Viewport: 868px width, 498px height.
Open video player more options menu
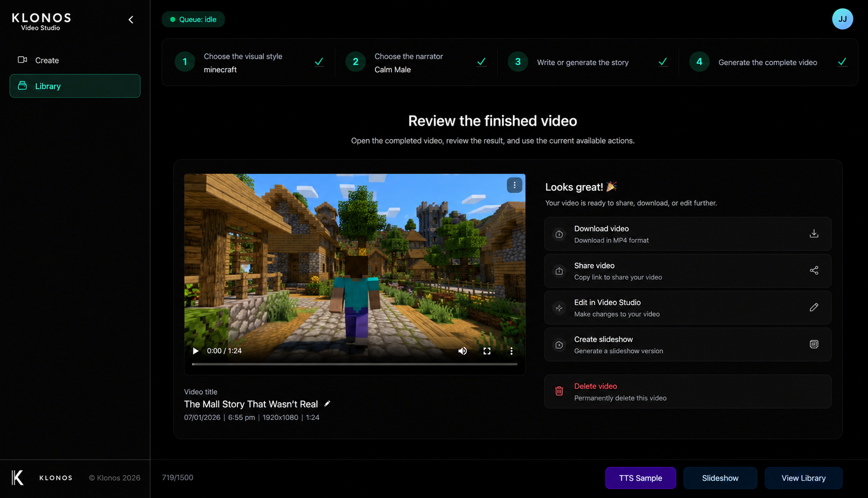(x=511, y=351)
